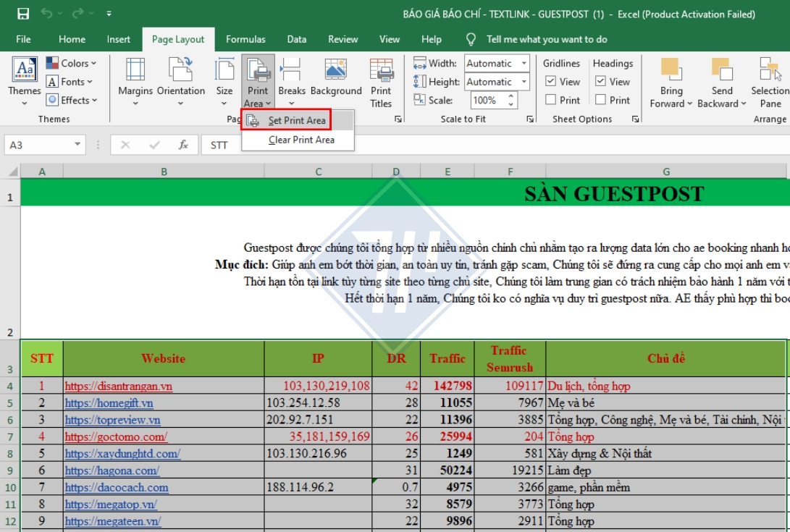Open the https://xaydunghtd.com/ link
Viewport: 790px width, 532px height.
click(x=122, y=453)
